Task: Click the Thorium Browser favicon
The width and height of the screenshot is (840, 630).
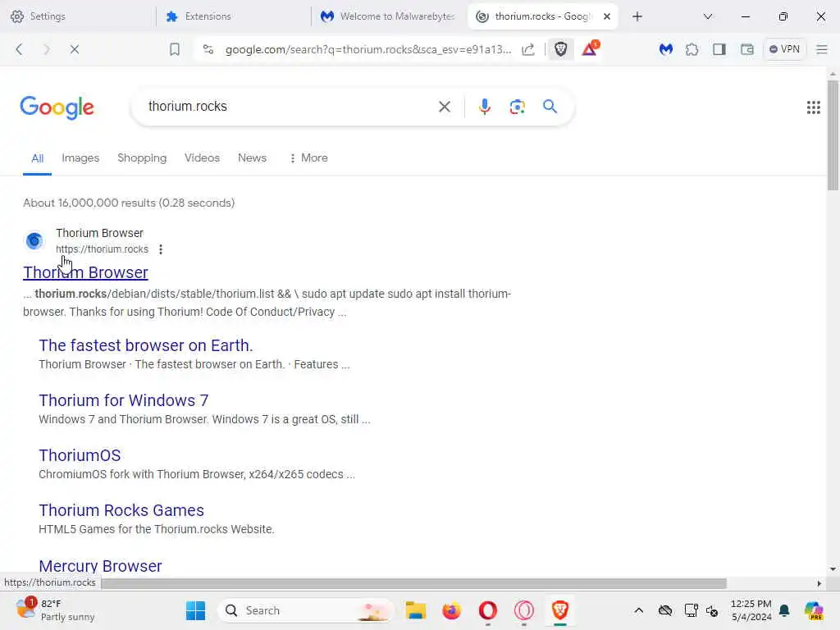Action: click(34, 240)
